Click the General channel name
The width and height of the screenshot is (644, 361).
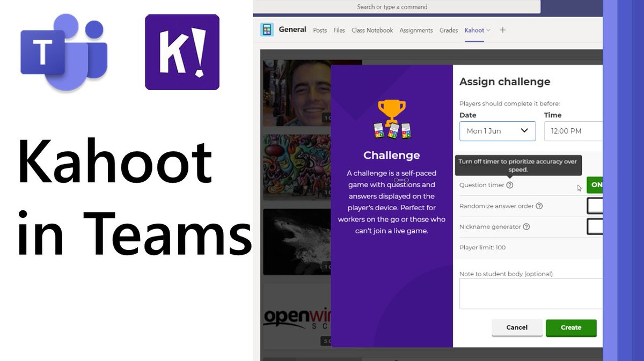pyautogui.click(x=292, y=30)
